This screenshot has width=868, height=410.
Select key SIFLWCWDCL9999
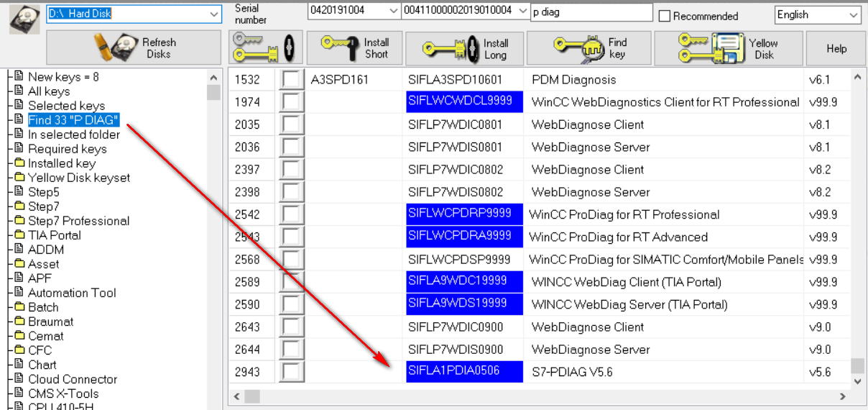tap(464, 102)
